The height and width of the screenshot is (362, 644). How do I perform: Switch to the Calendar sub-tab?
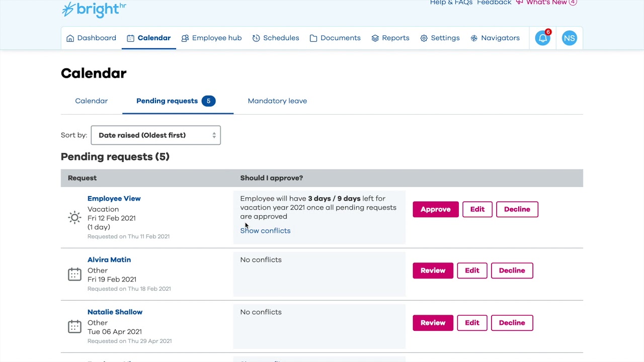91,101
